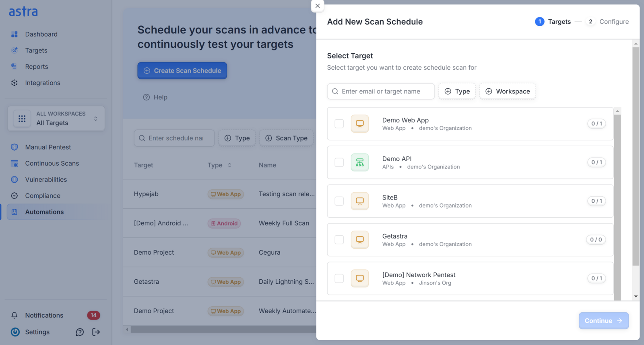Screen dimensions: 644x345
Task: Click the Manual Pentest shield icon
Action: pyautogui.click(x=14, y=147)
